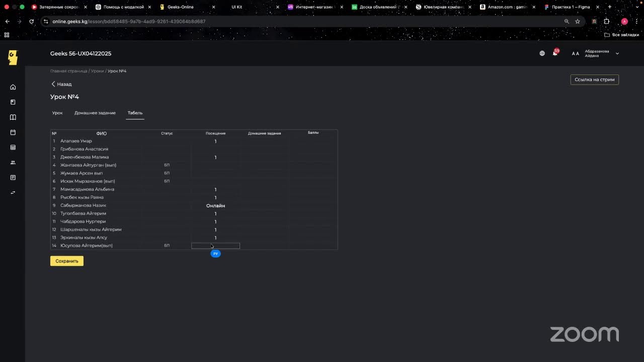The image size is (644, 362).
Task: Click the swap arrows icon in the sidebar
Action: click(13, 193)
